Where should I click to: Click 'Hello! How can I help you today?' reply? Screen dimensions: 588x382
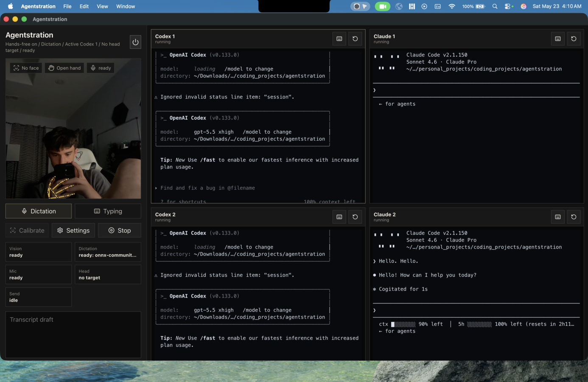(428, 275)
